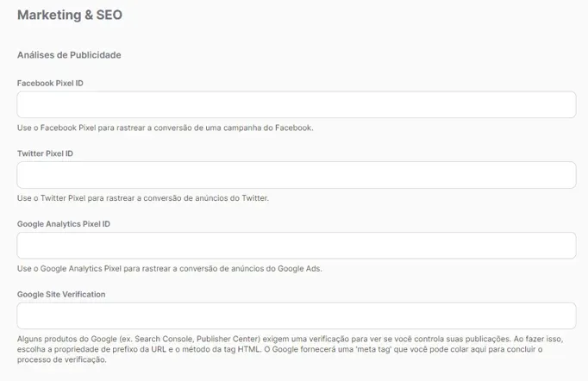588x381 pixels.
Task: Click the Google verification description paragraph
Action: point(291,349)
